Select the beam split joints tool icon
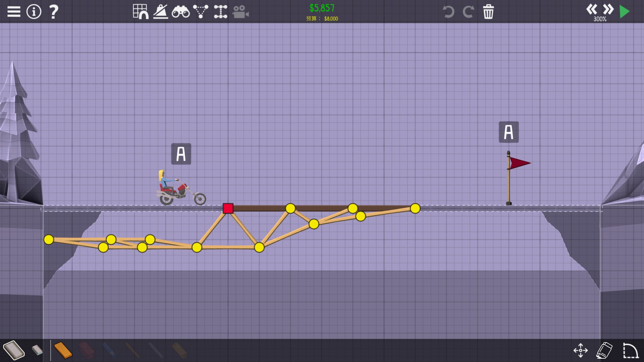Viewport: 644px width, 362px height. 220,12
